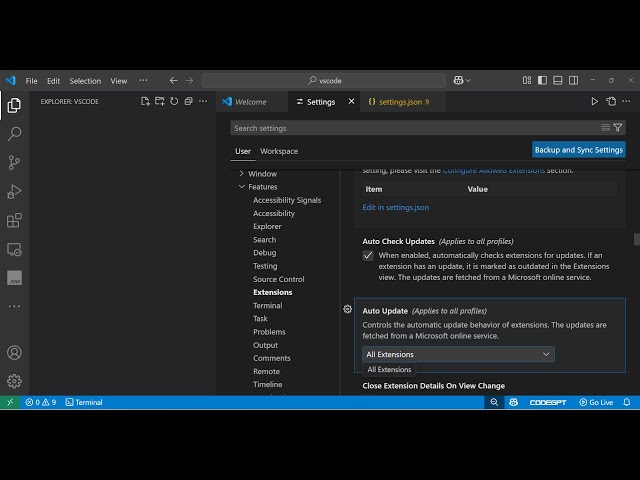Click the Manage gear in activity bar
The height and width of the screenshot is (480, 640).
point(14,381)
